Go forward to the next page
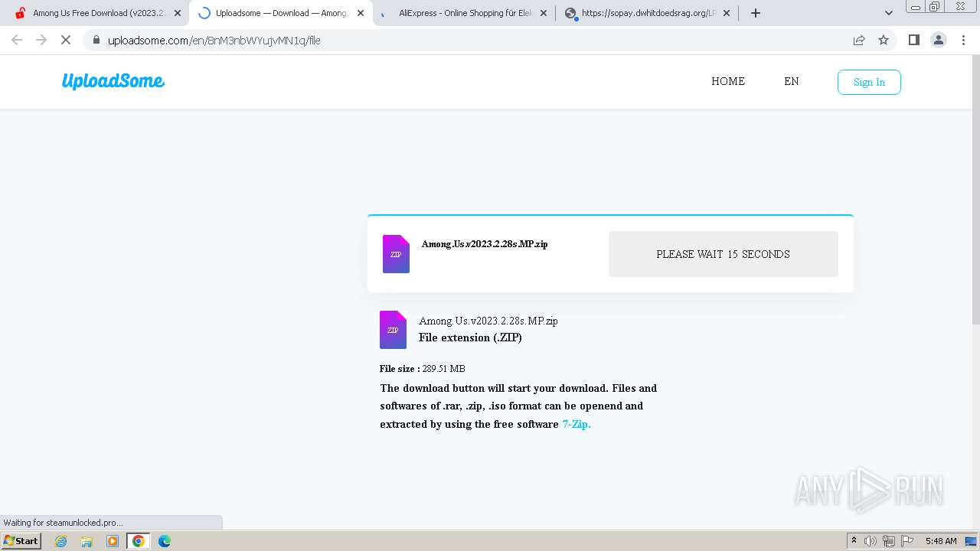Screen dimensions: 980x551 coord(41,40)
